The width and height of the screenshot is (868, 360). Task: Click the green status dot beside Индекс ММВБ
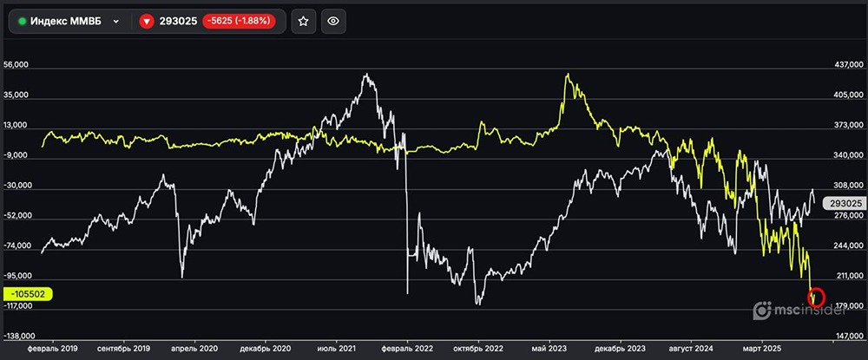click(23, 22)
